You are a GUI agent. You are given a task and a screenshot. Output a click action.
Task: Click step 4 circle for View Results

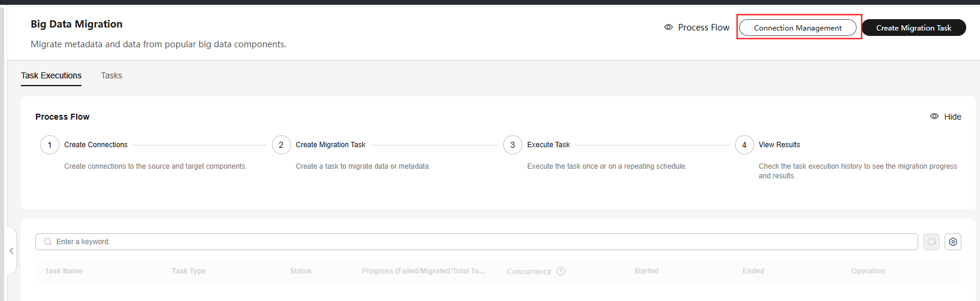pyautogui.click(x=744, y=145)
